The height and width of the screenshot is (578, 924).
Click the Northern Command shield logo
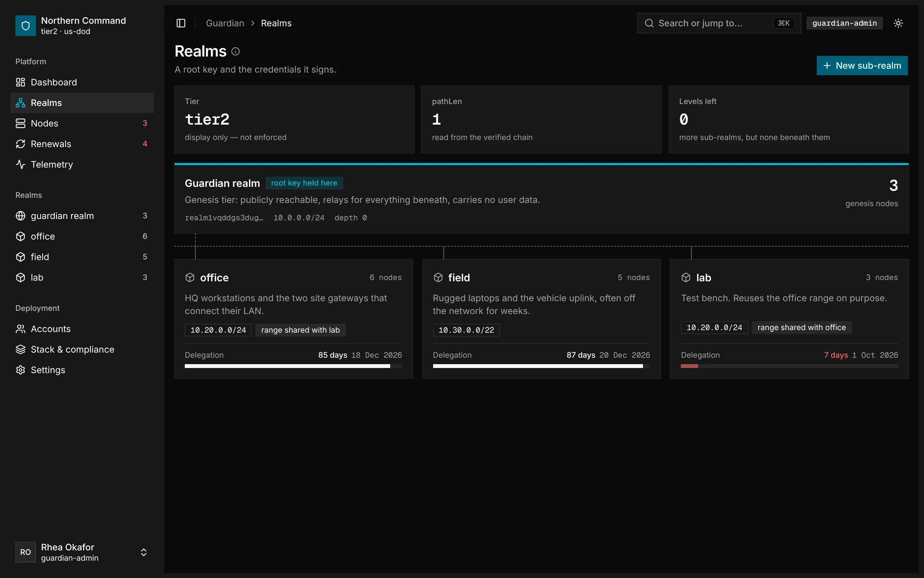tap(26, 26)
